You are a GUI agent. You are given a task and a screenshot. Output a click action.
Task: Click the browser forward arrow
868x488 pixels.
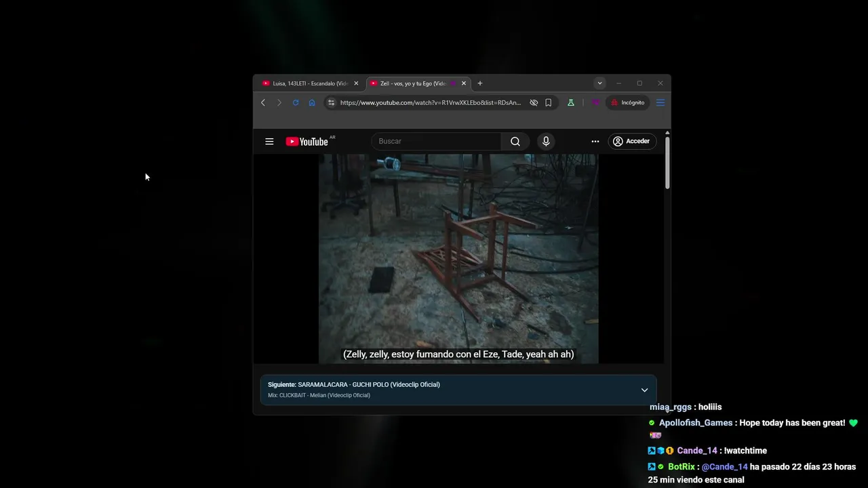(x=279, y=102)
